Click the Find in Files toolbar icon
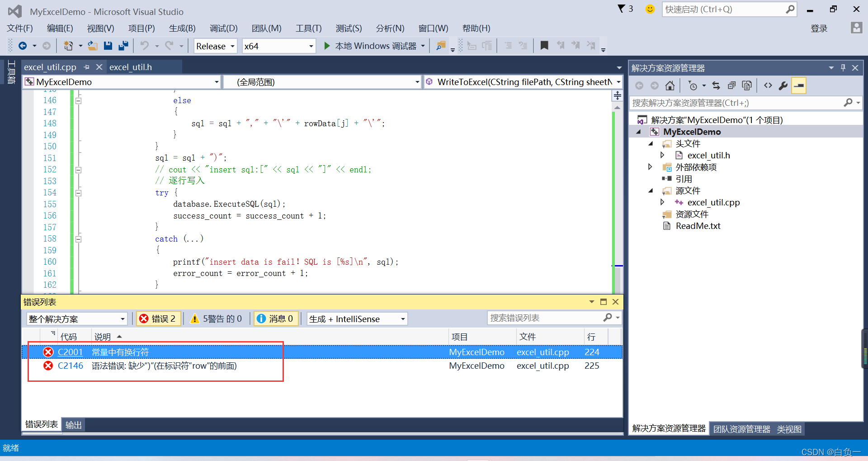The width and height of the screenshot is (868, 461). [x=441, y=46]
